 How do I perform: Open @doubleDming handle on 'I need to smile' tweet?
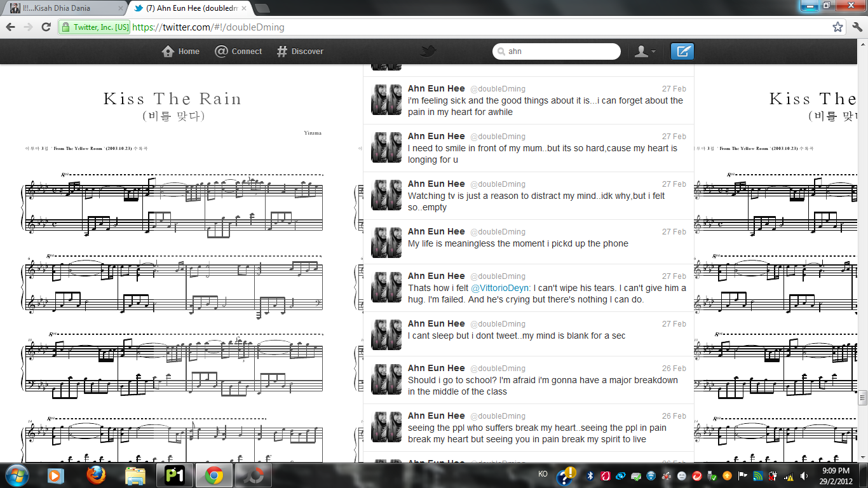click(x=498, y=137)
